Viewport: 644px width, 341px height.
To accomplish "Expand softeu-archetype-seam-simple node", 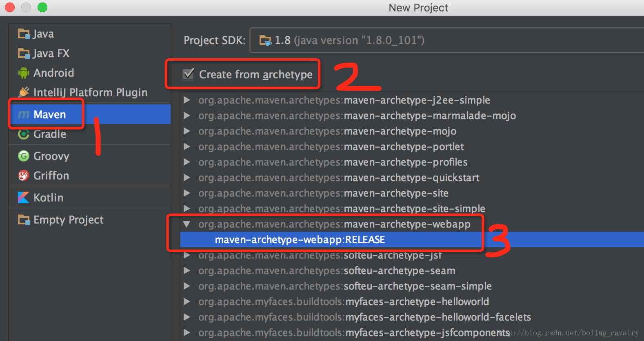I will (x=187, y=286).
